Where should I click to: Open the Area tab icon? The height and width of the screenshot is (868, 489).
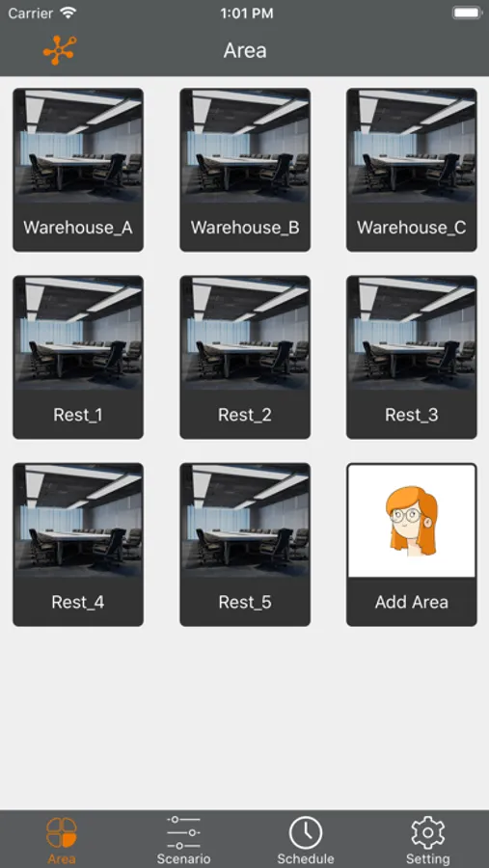click(62, 832)
